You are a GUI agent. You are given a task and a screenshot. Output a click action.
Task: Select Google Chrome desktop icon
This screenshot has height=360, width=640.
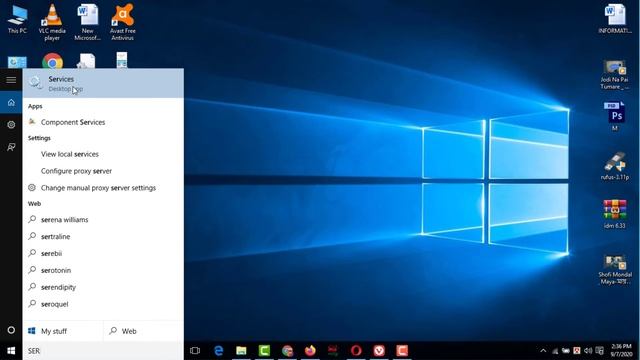click(x=52, y=61)
